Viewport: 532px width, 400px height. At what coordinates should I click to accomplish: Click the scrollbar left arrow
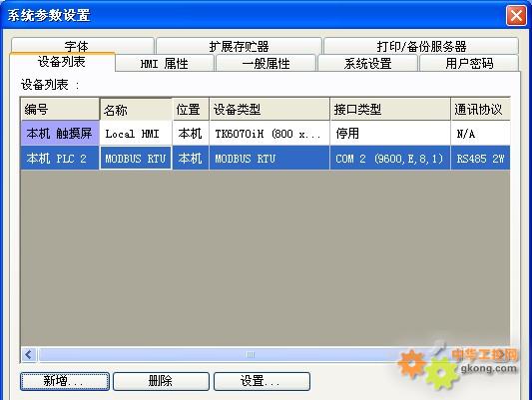(29, 354)
